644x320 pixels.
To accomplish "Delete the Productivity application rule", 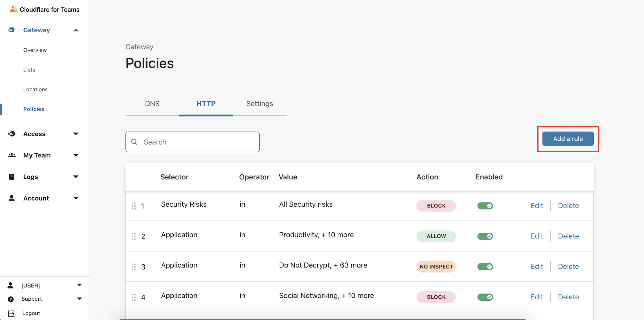I will pos(568,236).
